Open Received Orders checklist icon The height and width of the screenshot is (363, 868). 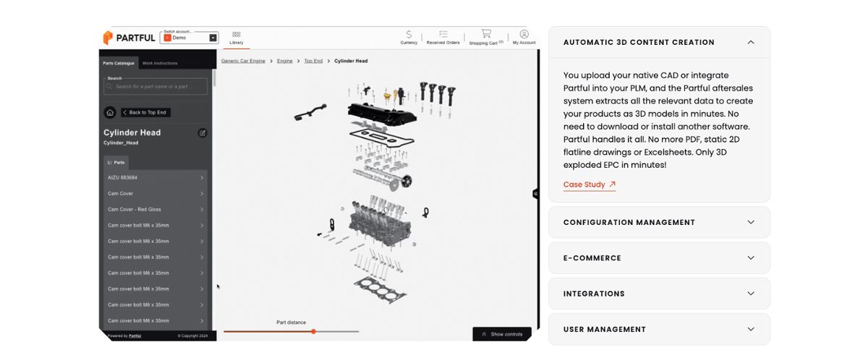(443, 35)
